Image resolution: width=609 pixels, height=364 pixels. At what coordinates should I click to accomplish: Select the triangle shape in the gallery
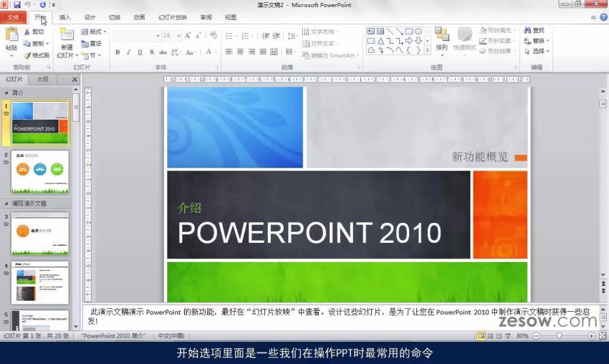pyautogui.click(x=380, y=41)
